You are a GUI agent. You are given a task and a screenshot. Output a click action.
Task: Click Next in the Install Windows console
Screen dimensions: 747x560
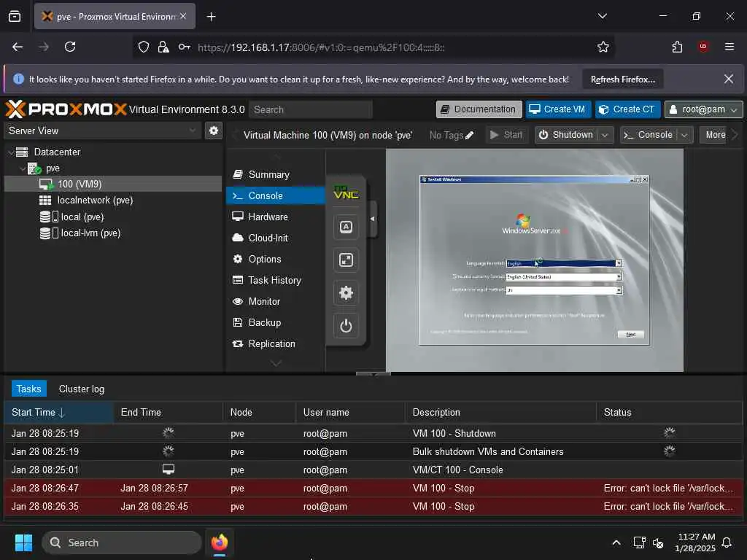pyautogui.click(x=630, y=334)
